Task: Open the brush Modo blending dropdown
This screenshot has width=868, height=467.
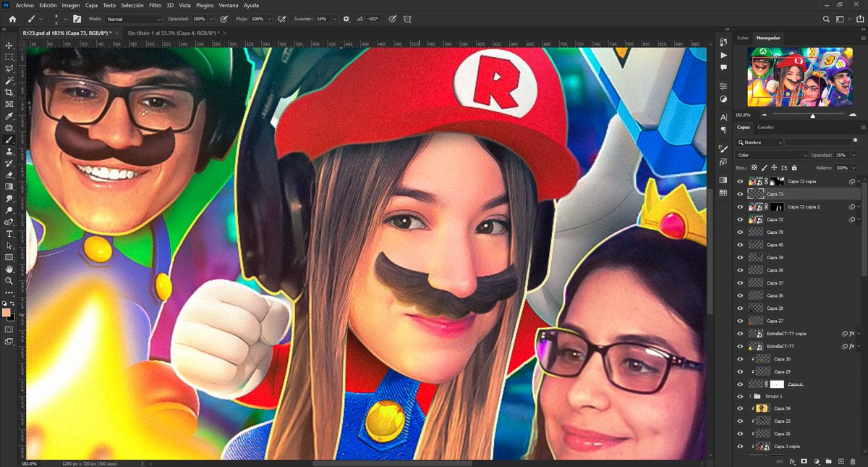Action: (134, 19)
